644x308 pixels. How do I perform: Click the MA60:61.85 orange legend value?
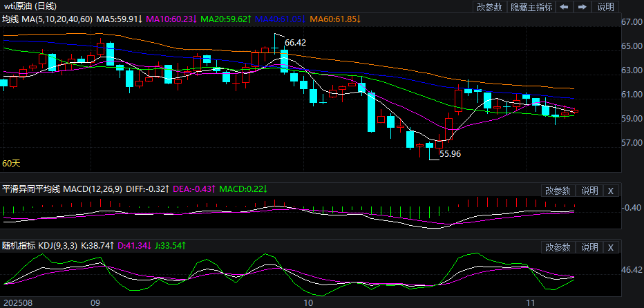point(334,19)
